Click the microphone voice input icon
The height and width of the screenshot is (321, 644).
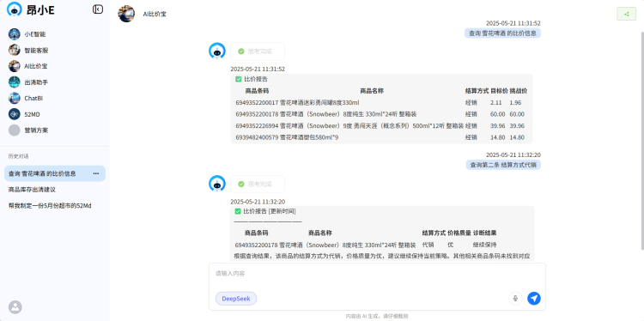[515, 299]
